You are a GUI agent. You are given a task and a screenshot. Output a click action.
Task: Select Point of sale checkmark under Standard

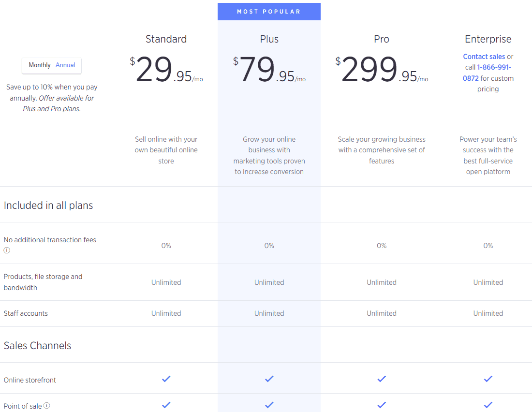(x=166, y=405)
